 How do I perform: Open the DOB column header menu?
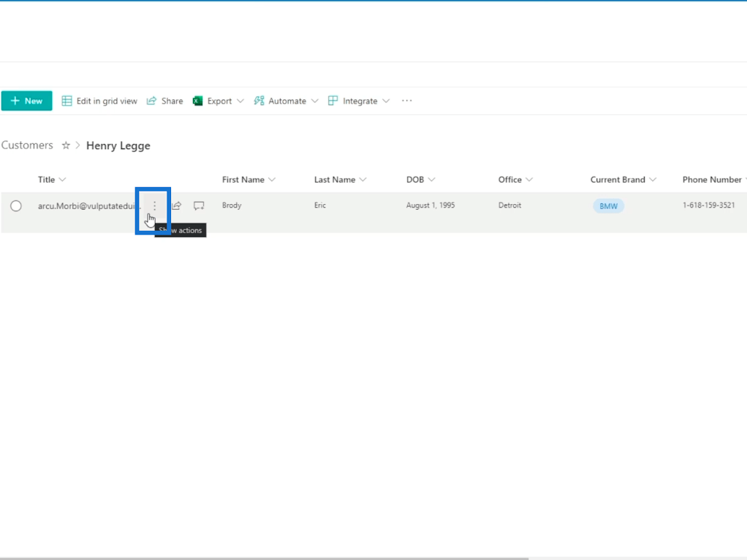pos(421,180)
